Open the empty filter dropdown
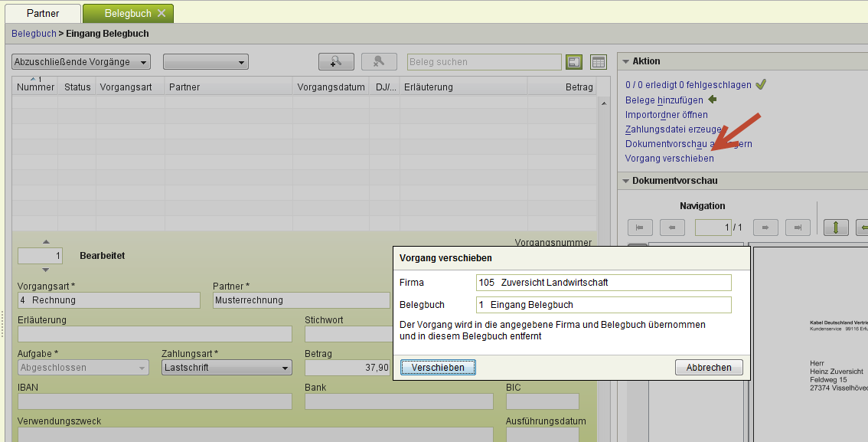This screenshot has width=868, height=442. pos(205,62)
